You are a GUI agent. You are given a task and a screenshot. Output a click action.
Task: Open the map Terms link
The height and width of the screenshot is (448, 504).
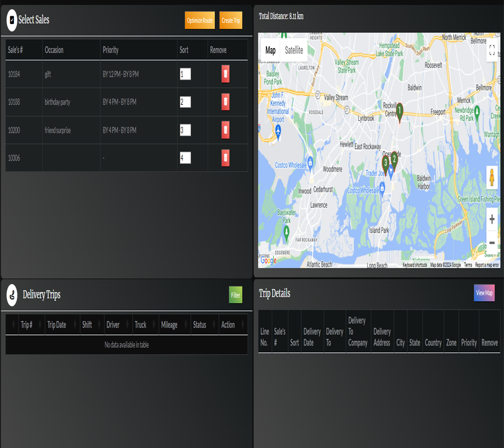pos(468,265)
